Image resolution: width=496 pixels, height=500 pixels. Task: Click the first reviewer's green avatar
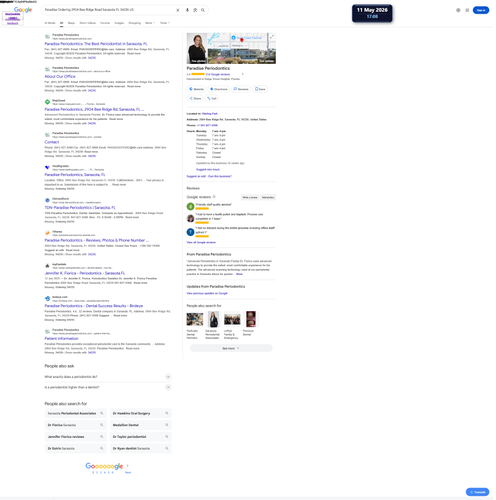190,206
